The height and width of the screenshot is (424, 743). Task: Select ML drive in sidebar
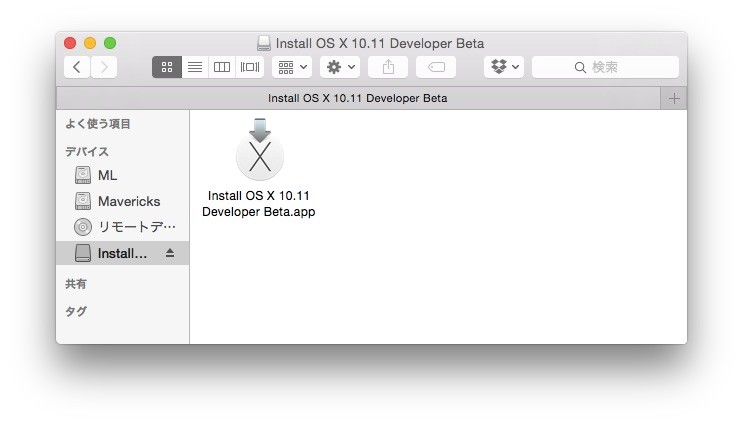click(x=122, y=175)
